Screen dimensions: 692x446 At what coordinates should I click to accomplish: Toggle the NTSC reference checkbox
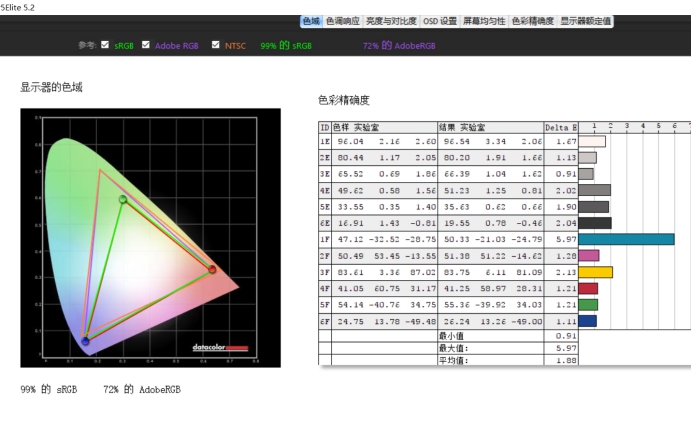[215, 45]
